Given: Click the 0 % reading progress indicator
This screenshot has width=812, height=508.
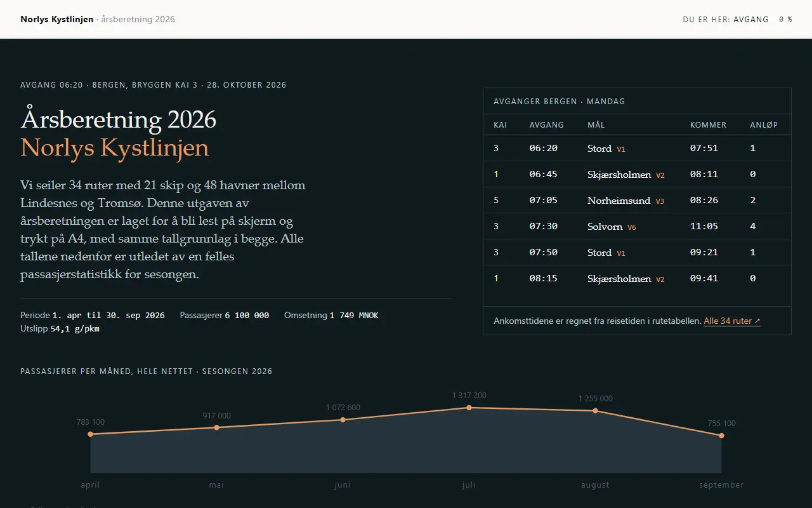Looking at the screenshot, I should (785, 19).
